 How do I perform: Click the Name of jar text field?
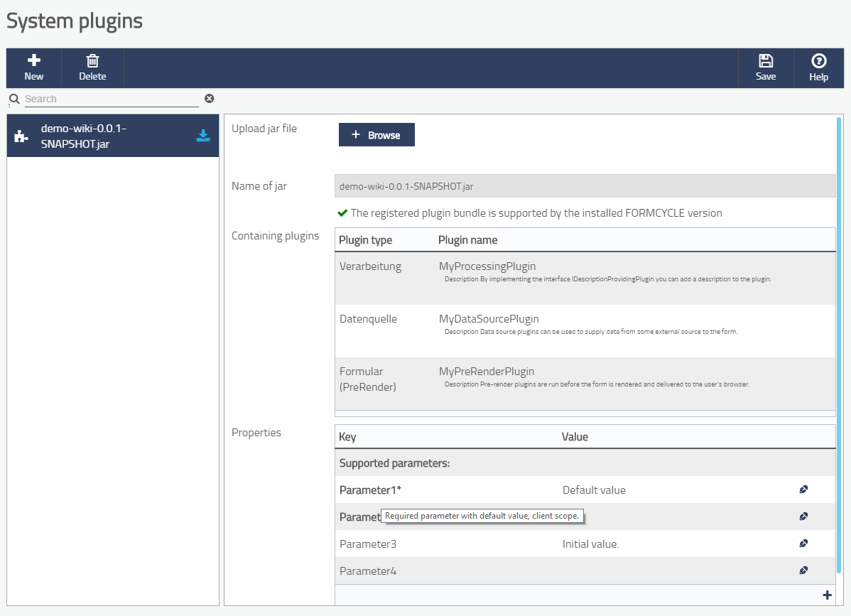[x=585, y=186]
